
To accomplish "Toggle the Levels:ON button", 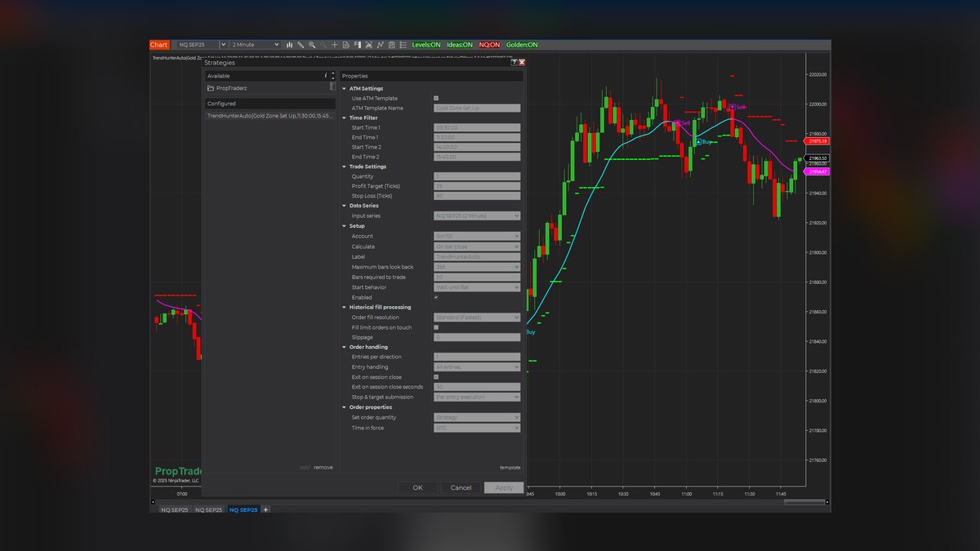I will pyautogui.click(x=426, y=45).
